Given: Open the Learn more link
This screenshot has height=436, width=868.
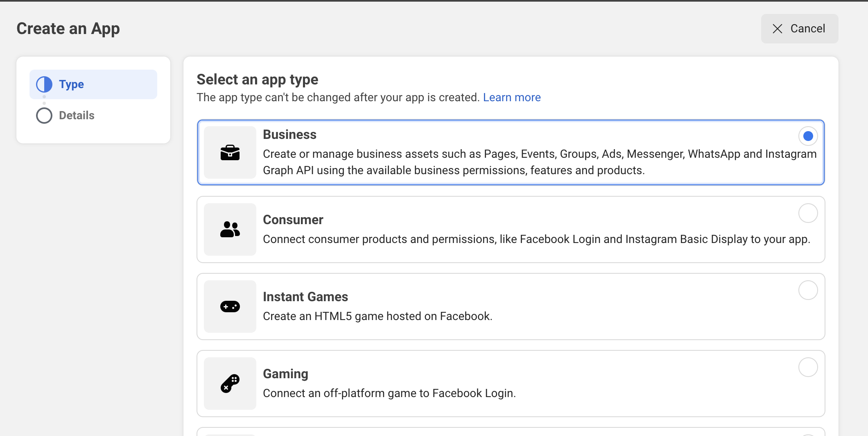Looking at the screenshot, I should 512,98.
